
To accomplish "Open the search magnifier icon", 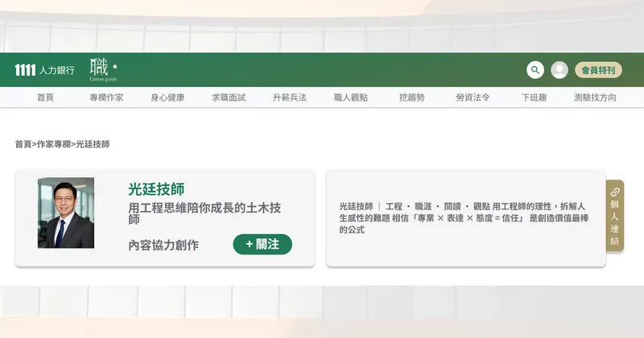I will [535, 70].
